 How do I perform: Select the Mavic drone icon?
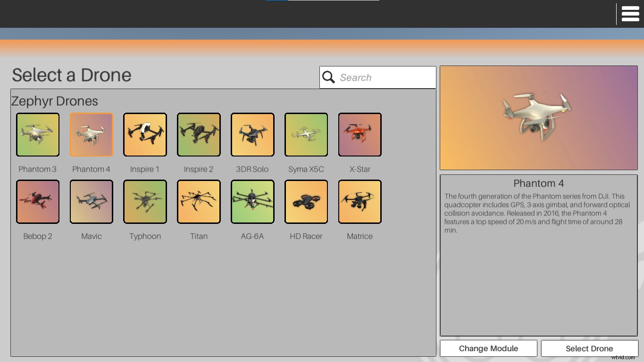tap(91, 202)
